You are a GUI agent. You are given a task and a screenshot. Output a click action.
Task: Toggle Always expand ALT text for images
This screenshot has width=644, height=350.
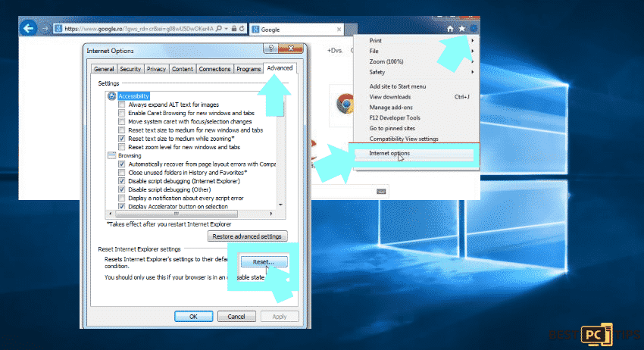pos(121,105)
